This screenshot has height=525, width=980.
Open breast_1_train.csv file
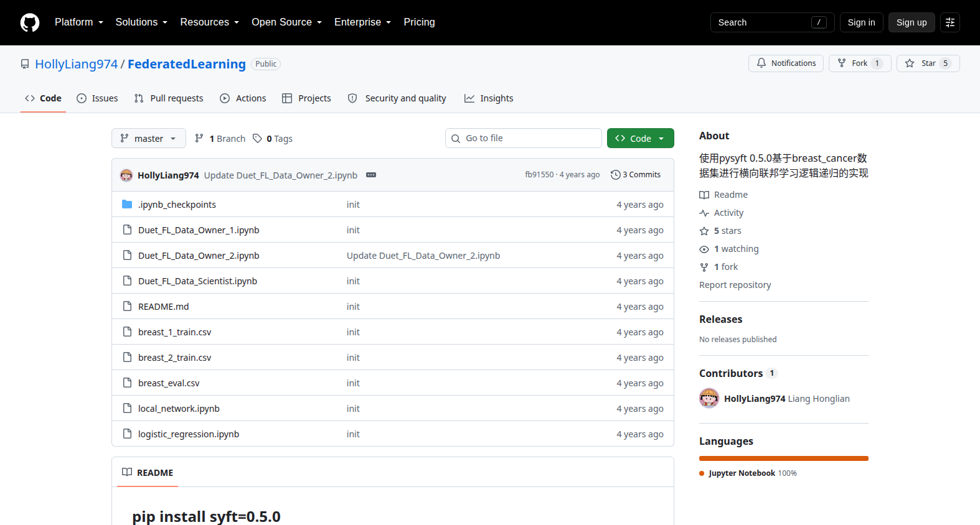click(174, 332)
